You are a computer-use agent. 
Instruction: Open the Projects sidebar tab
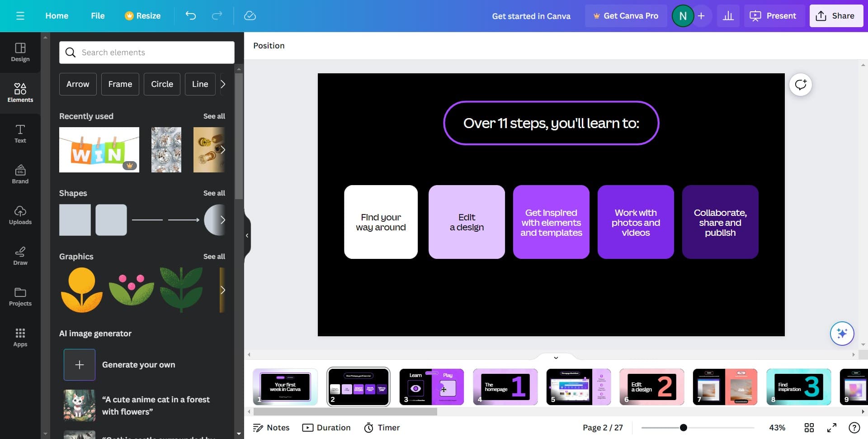pos(20,297)
